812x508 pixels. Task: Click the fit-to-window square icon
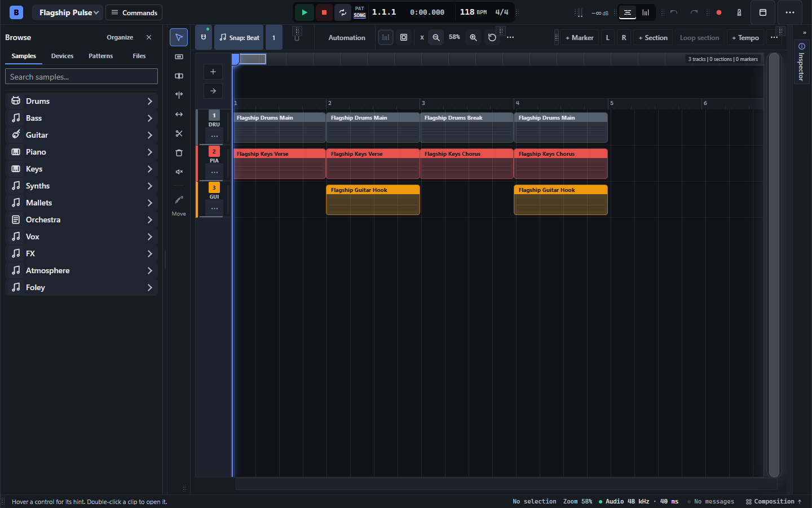(404, 37)
